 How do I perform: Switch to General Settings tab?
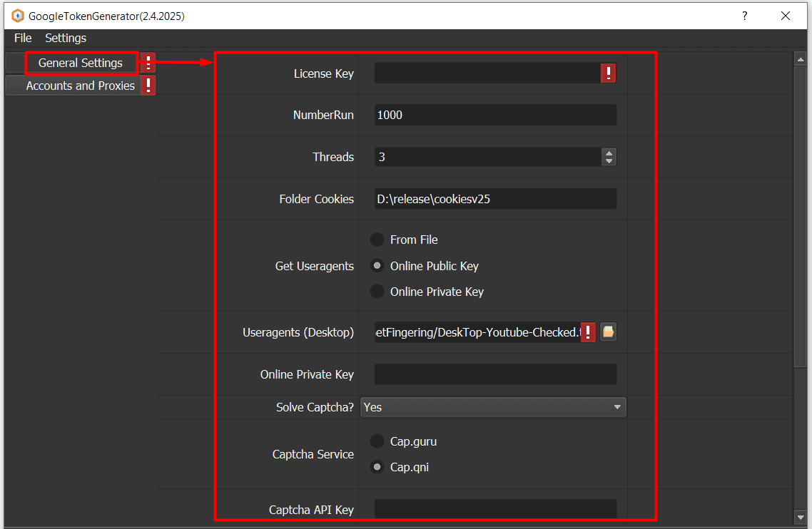coord(81,63)
